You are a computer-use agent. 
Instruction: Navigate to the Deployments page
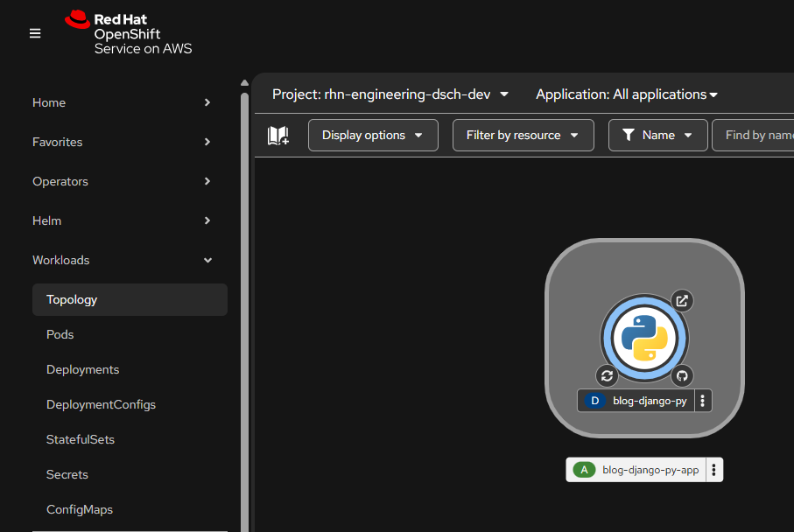click(82, 369)
